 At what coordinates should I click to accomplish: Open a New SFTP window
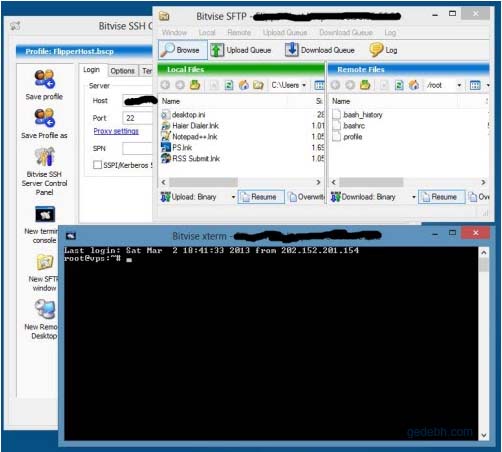pyautogui.click(x=45, y=262)
